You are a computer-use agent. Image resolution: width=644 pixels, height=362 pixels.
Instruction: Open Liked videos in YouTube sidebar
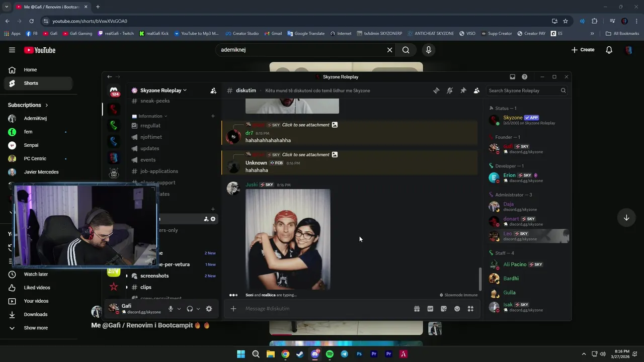coord(38,288)
